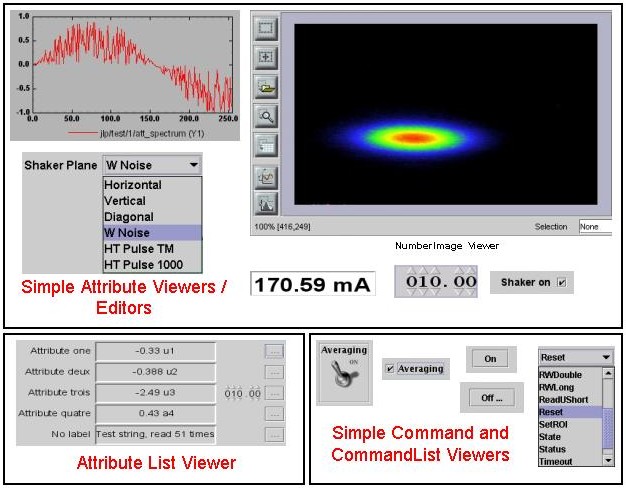Screen dimensions: 626x488
Task: Show the histogram icon
Action: coord(265,204)
